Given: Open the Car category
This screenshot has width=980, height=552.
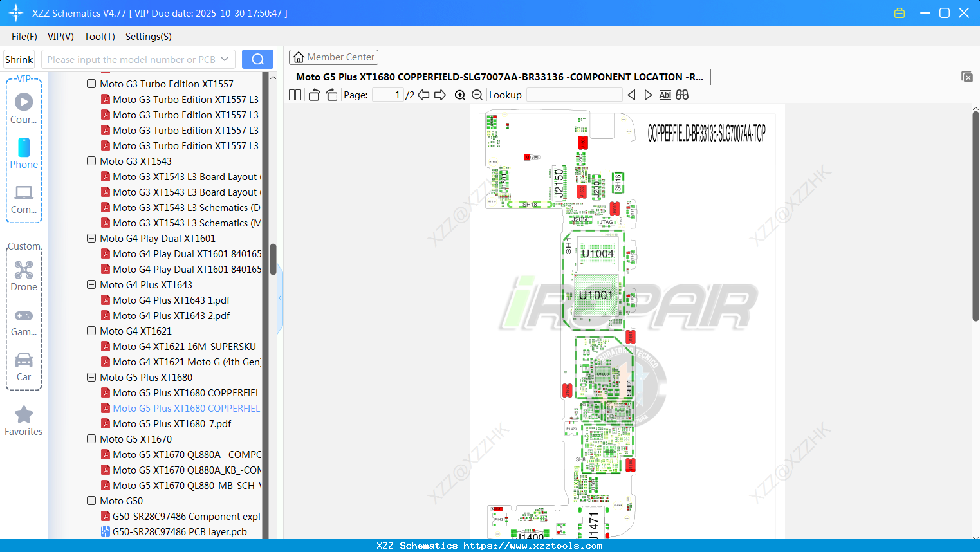Looking at the screenshot, I should tap(24, 367).
